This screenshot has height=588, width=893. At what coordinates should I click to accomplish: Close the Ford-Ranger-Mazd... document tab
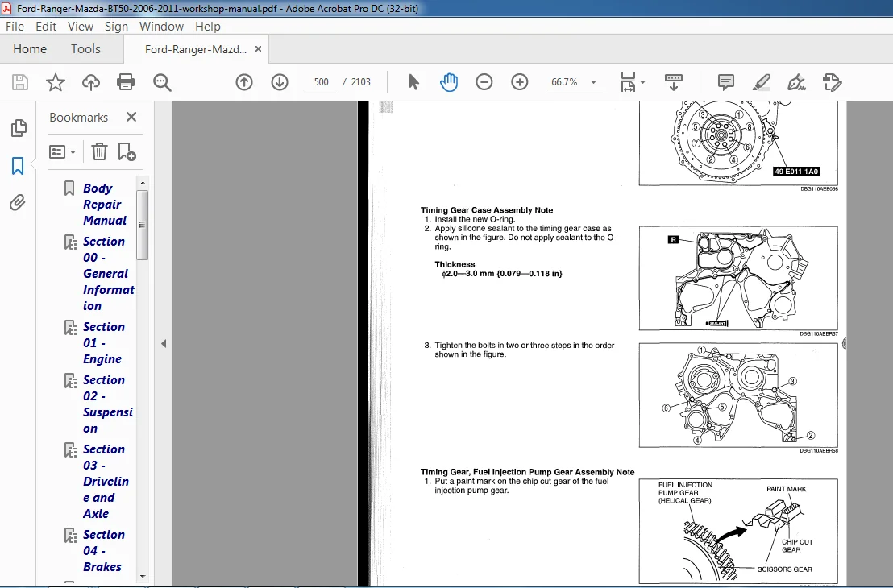pyautogui.click(x=258, y=49)
